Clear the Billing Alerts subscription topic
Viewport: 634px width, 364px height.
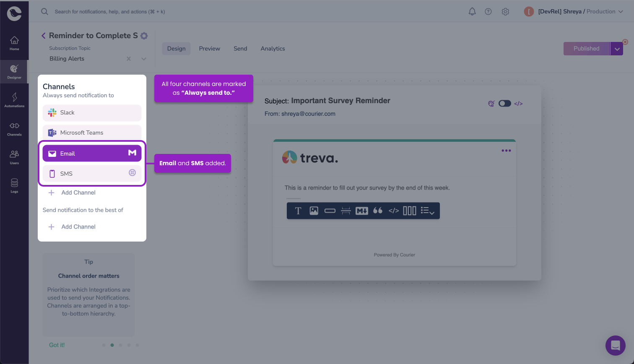point(129,59)
